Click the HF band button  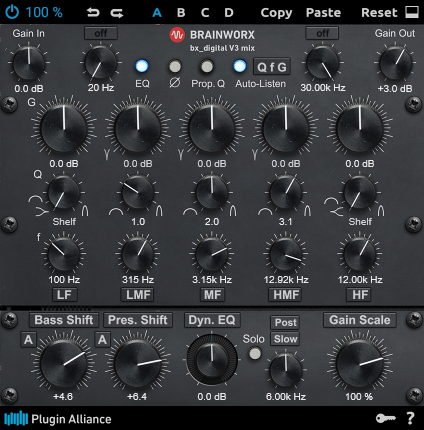click(360, 295)
